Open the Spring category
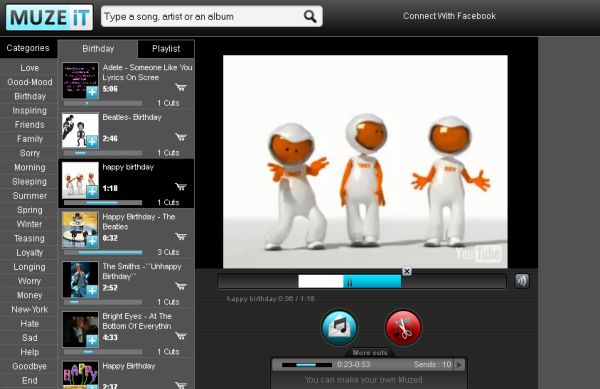The height and width of the screenshot is (389, 600). 29,210
